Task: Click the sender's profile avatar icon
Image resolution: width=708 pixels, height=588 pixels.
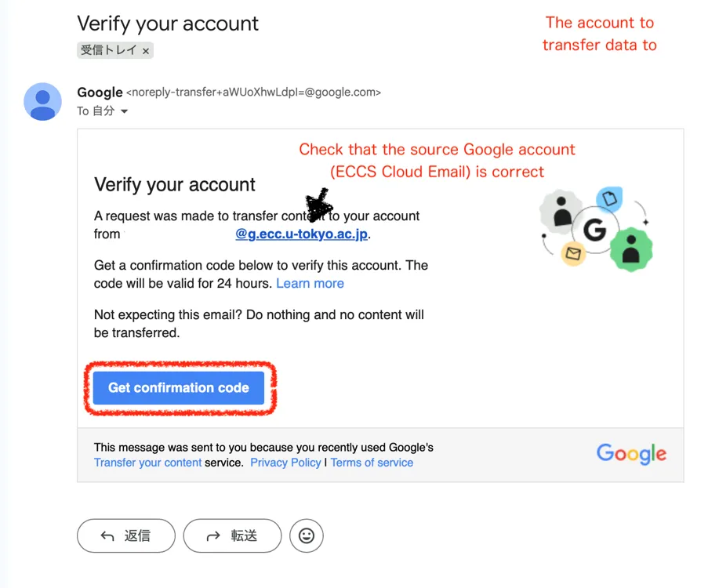Action: pos(42,101)
